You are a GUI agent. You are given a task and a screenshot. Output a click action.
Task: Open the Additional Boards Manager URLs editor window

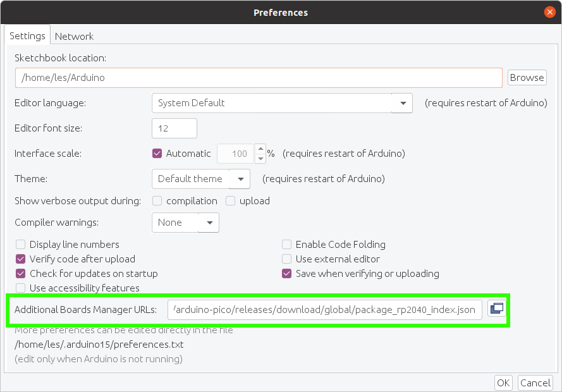coord(497,309)
